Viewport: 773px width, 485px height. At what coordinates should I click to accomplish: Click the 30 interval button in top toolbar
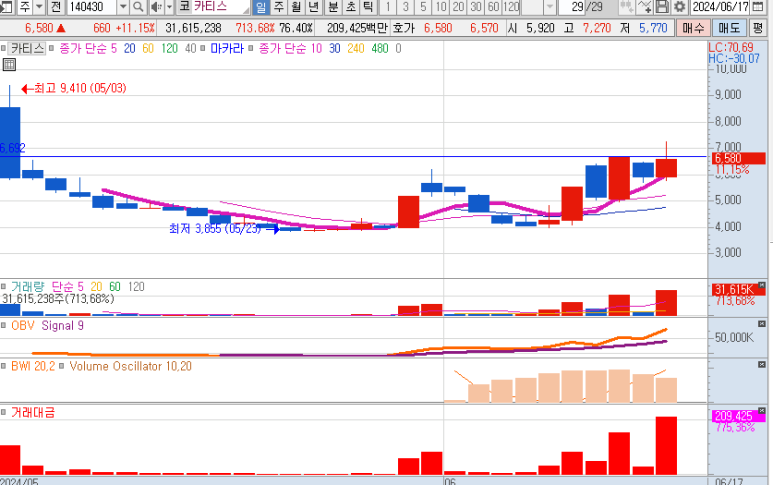pyautogui.click(x=476, y=7)
